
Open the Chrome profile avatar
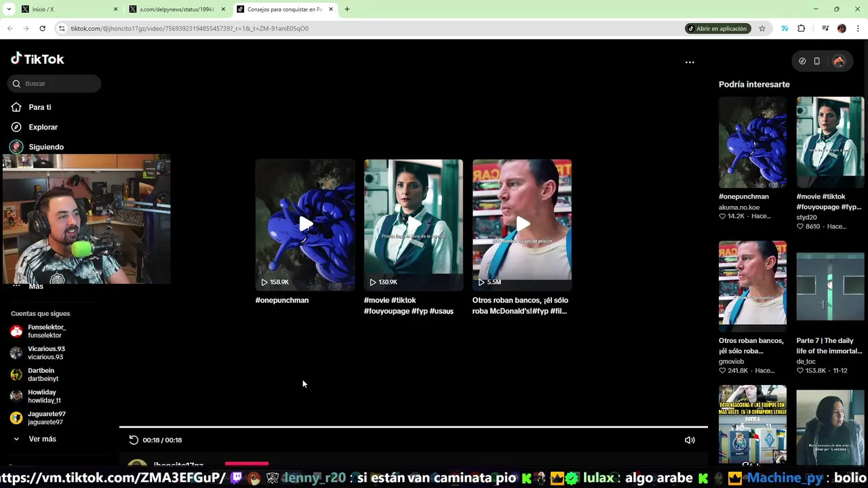click(842, 28)
